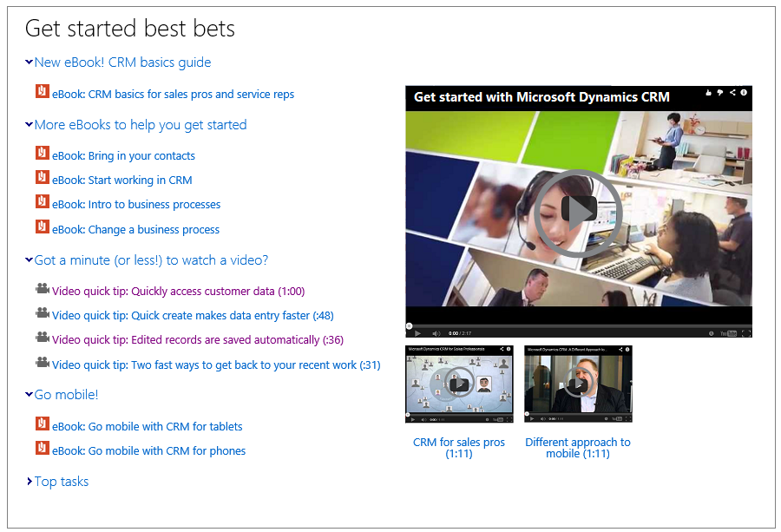Click video camera icon beside Quickly access customer data
Viewport: 781px width, 532px height.
pyautogui.click(x=42, y=289)
